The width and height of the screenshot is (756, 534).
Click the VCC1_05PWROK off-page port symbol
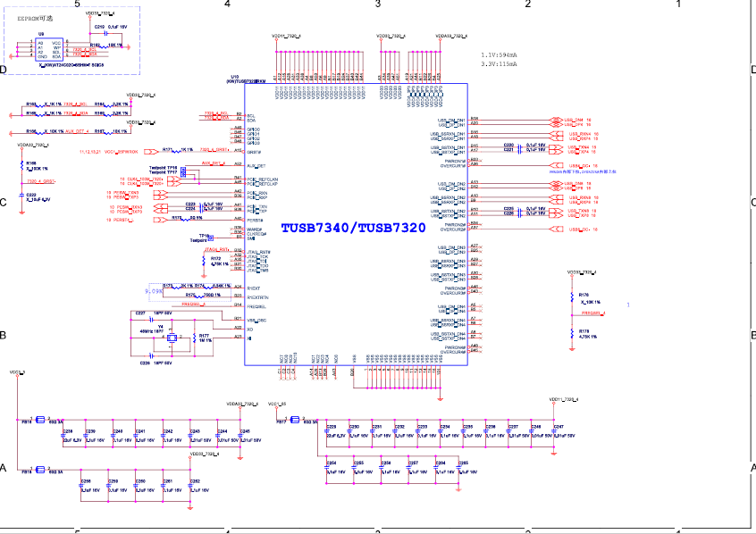(151, 152)
